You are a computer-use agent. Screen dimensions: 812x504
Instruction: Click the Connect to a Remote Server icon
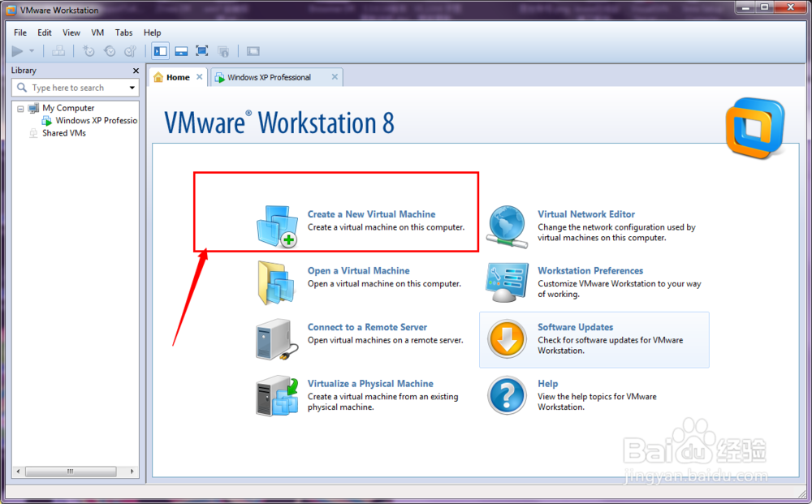click(x=277, y=339)
